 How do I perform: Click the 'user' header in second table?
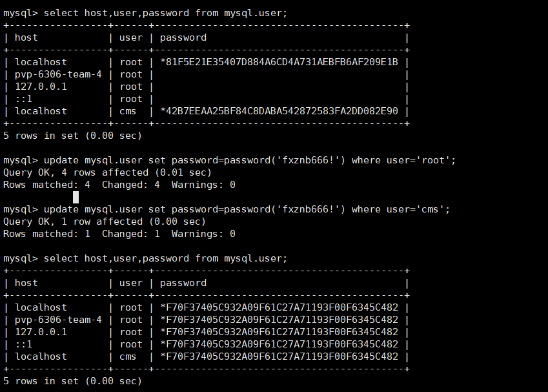[131, 284]
